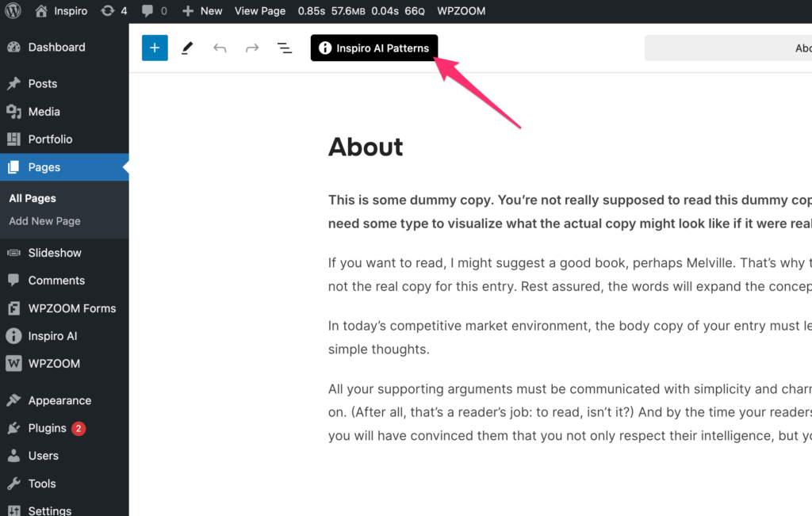Click paragraph starting "All your supporting arguments"
This screenshot has width=812, height=516.
tap(569, 412)
